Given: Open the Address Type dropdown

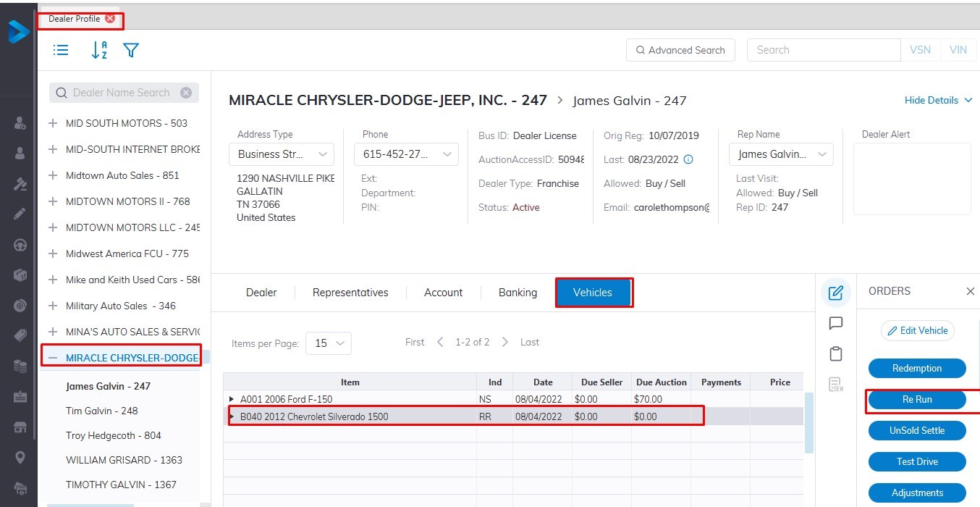Looking at the screenshot, I should [x=282, y=154].
